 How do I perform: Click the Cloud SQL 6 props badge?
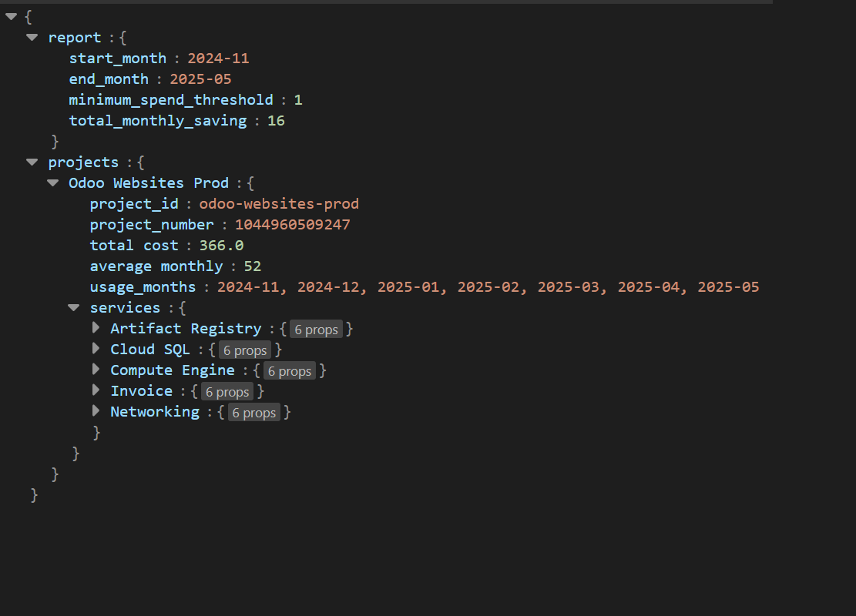(244, 350)
